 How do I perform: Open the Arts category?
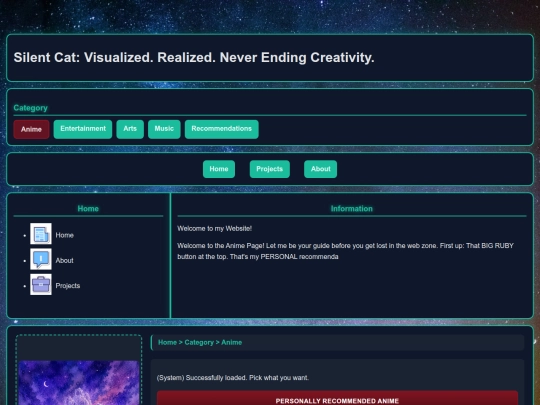130,129
